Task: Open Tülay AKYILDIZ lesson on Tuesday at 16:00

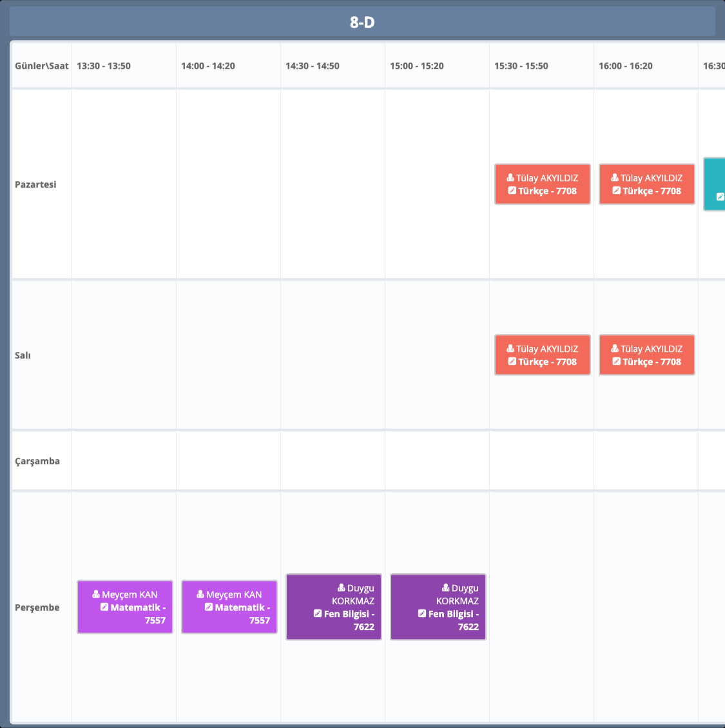Action: pos(646,355)
